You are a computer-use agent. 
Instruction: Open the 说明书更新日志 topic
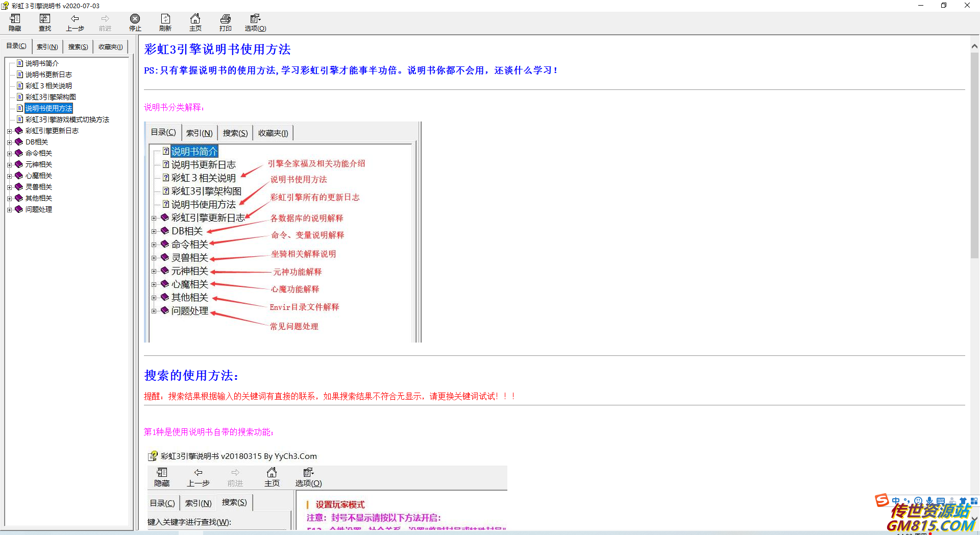(x=48, y=75)
